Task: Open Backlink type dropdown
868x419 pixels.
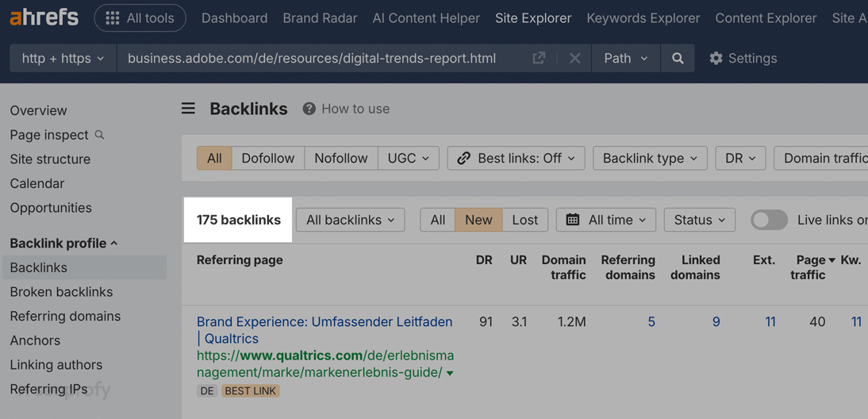Action: click(650, 158)
